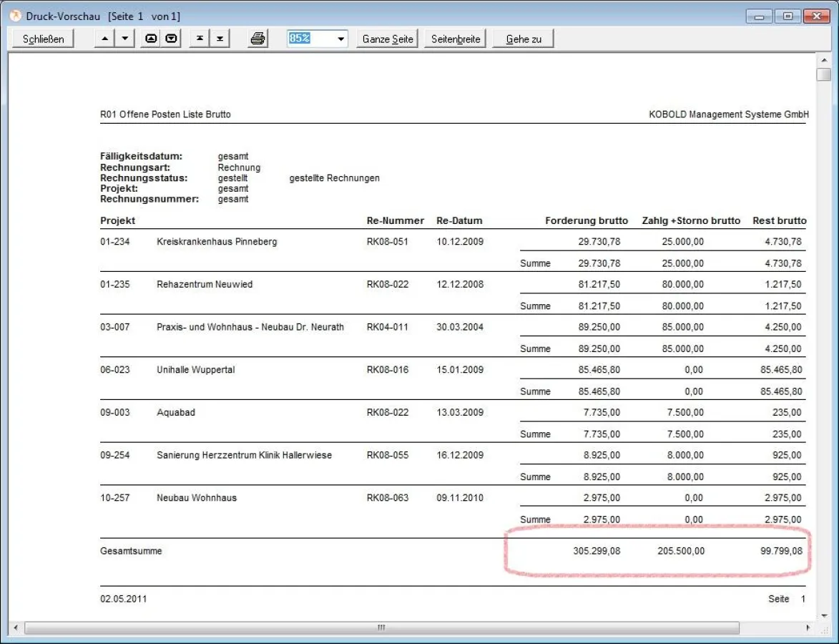Click the scroll down arrow toolbar icon
Image resolution: width=839 pixels, height=644 pixels.
(x=125, y=39)
